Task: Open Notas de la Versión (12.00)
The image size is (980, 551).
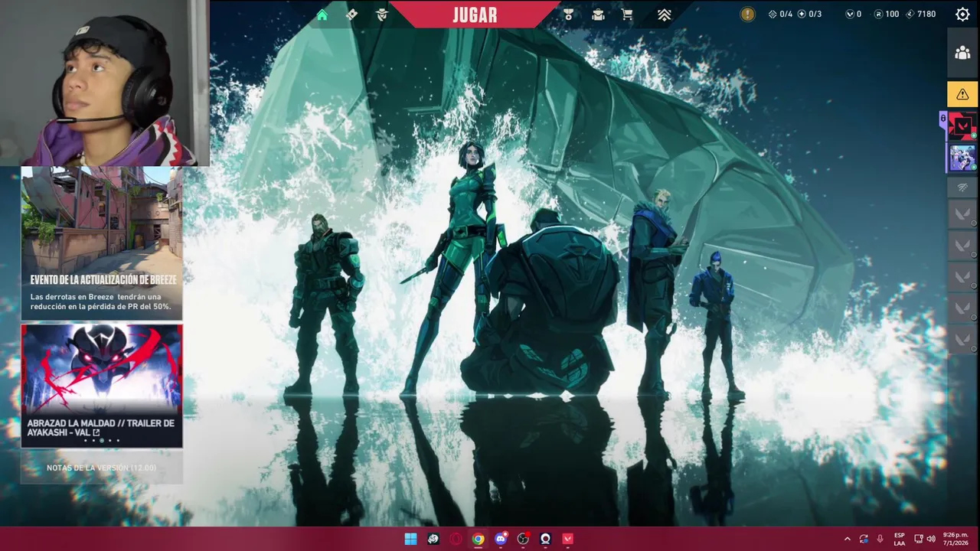Action: tap(101, 468)
